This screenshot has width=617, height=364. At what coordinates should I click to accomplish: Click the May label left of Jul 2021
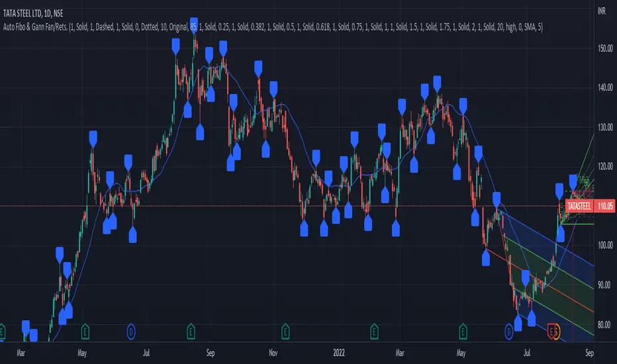click(82, 353)
